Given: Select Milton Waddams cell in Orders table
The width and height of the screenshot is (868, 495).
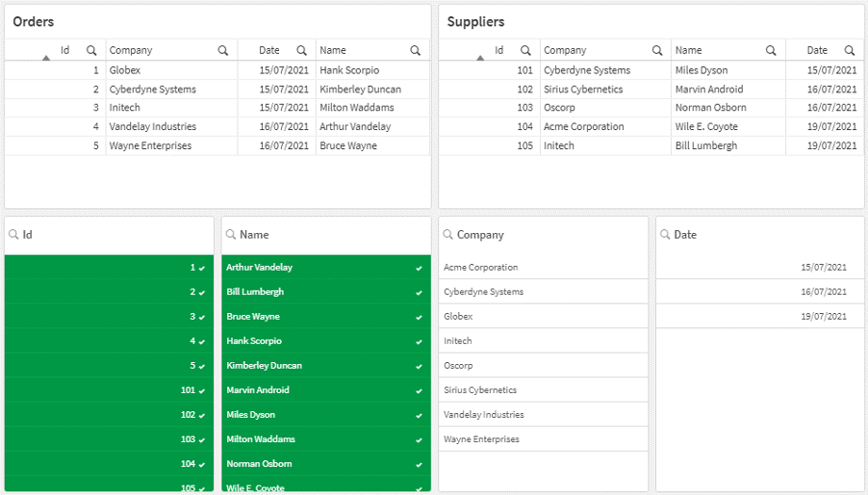Looking at the screenshot, I should [372, 108].
